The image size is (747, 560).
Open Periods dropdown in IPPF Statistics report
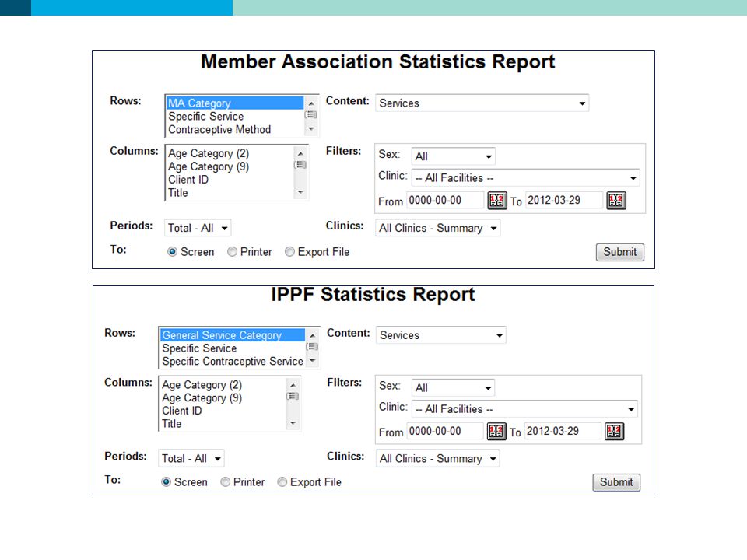click(191, 458)
